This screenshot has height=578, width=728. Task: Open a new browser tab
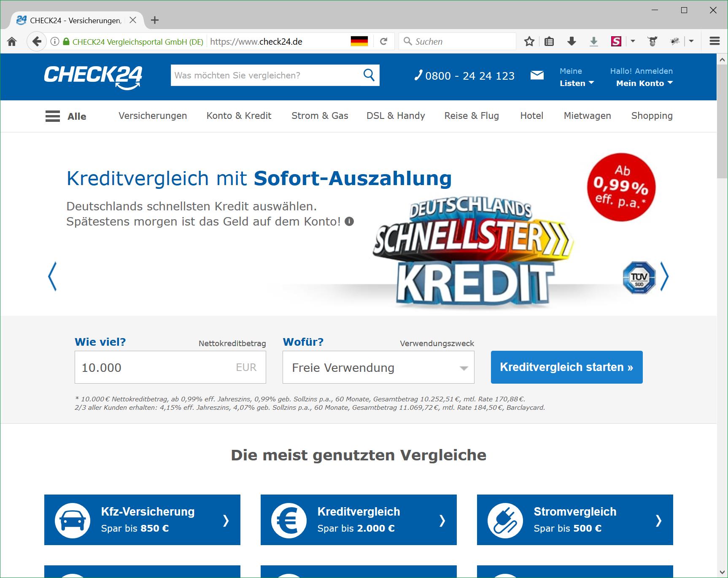pyautogui.click(x=155, y=20)
